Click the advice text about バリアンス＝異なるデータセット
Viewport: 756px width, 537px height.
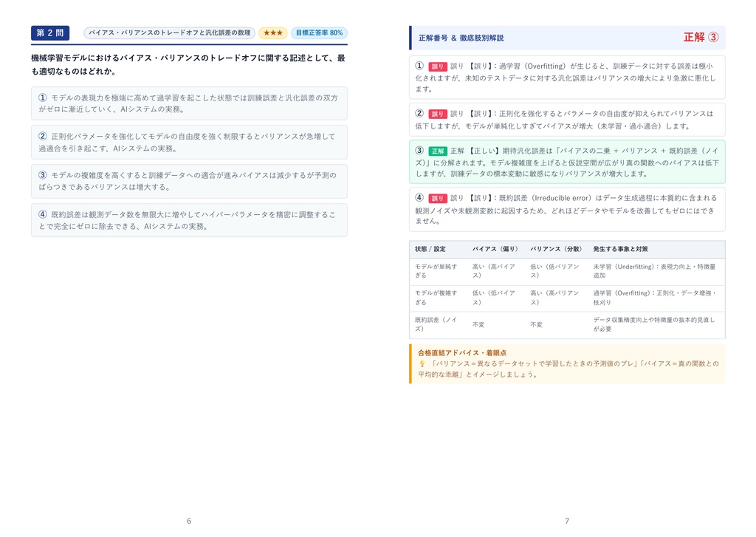point(568,369)
